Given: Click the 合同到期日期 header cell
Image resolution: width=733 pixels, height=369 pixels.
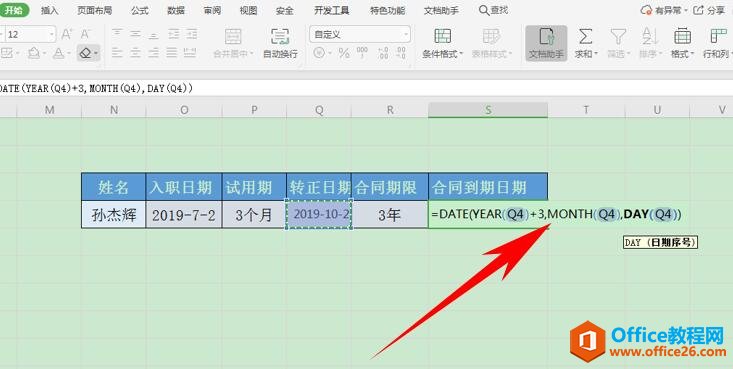Looking at the screenshot, I should pyautogui.click(x=488, y=187).
